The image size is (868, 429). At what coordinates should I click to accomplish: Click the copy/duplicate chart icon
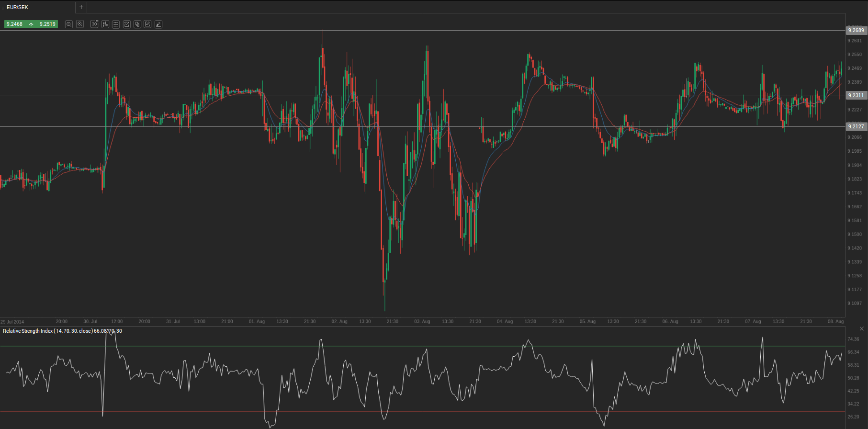click(x=137, y=24)
